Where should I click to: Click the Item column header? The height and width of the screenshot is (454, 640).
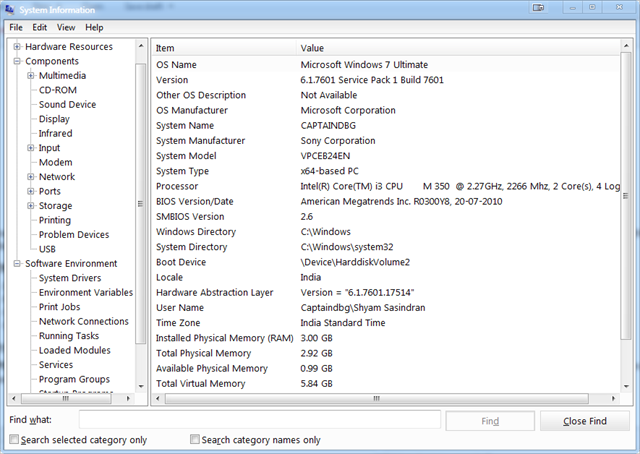pyautogui.click(x=224, y=48)
